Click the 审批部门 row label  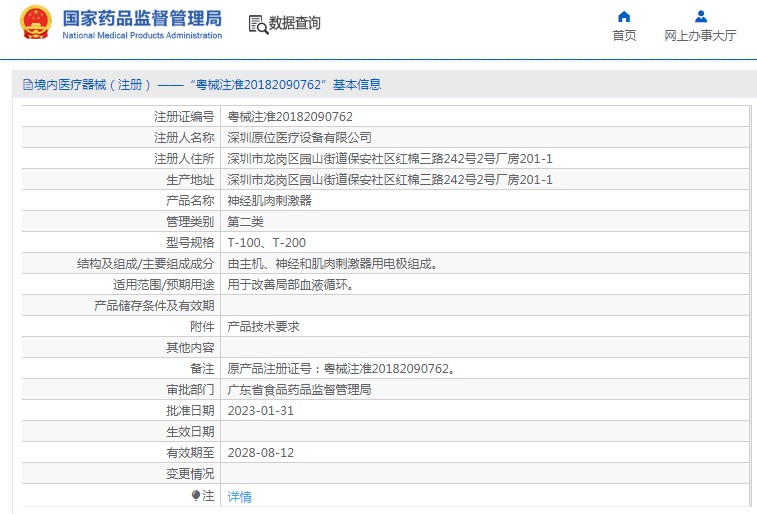(x=190, y=389)
